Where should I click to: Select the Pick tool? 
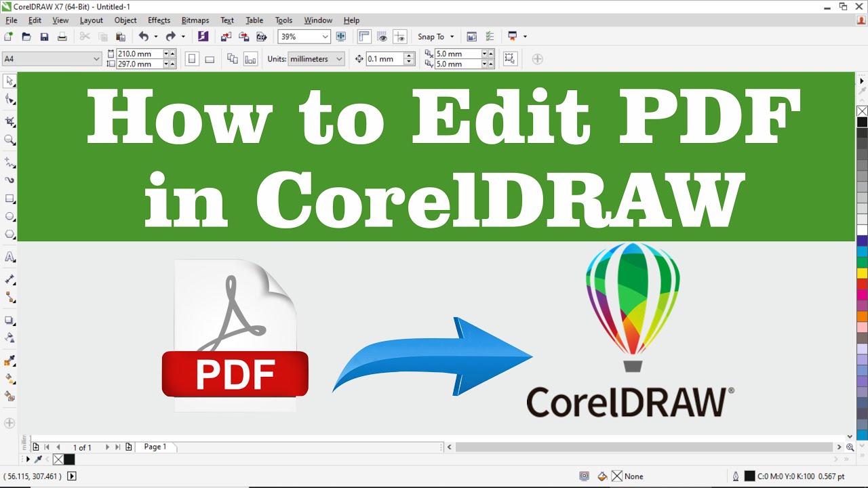(9, 81)
